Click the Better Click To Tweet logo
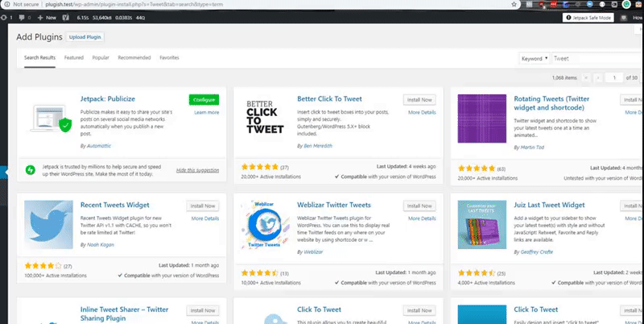The image size is (644, 324). point(266,117)
